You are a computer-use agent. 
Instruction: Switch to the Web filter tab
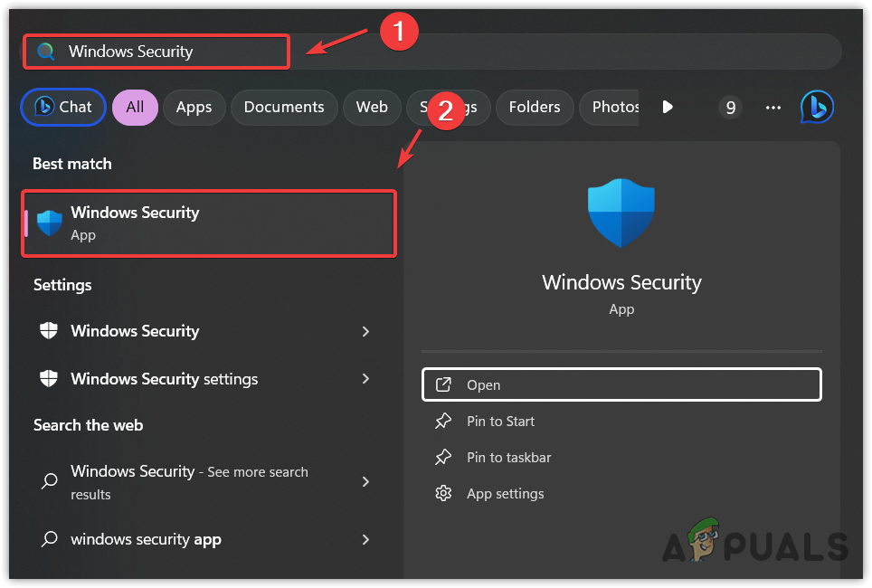372,107
